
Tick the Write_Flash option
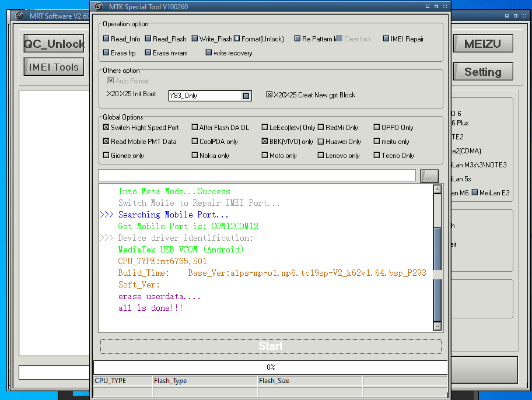195,38
